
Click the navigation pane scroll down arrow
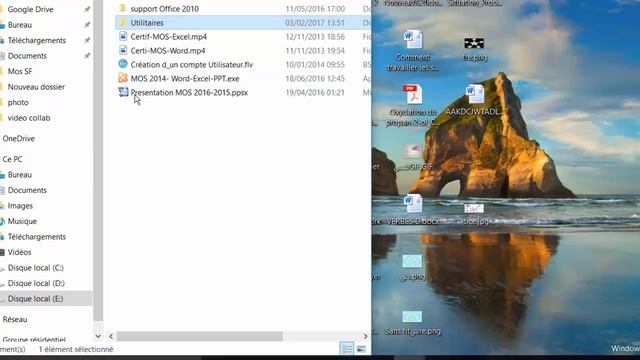[x=98, y=336]
